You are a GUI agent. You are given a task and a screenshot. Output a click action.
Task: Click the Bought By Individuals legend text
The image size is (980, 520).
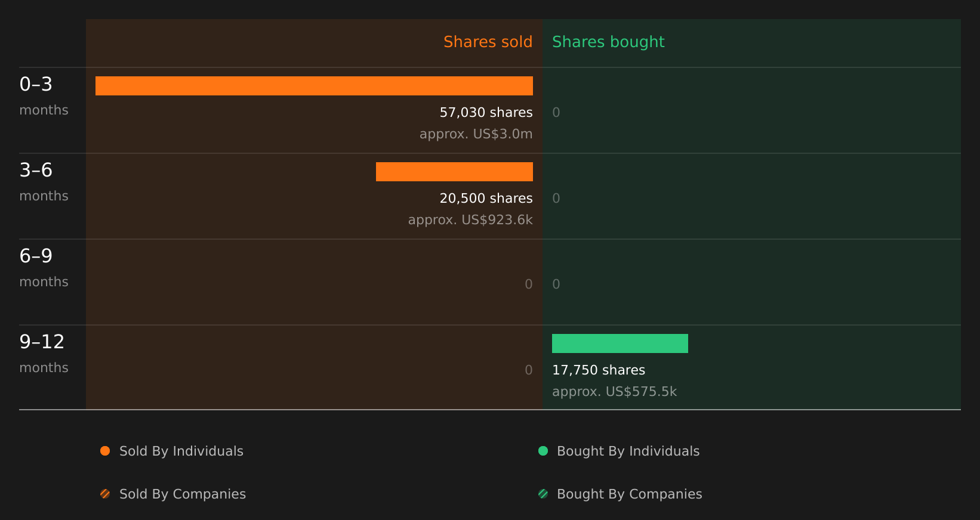pos(628,451)
